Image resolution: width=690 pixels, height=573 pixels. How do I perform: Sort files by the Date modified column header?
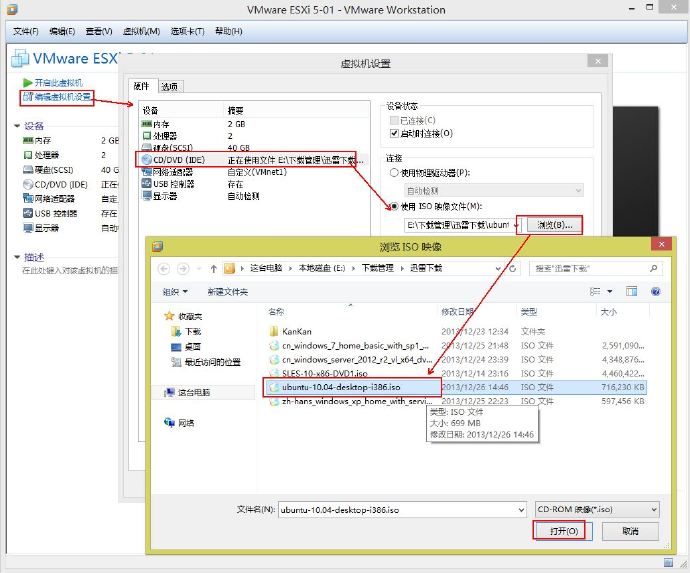point(477,312)
